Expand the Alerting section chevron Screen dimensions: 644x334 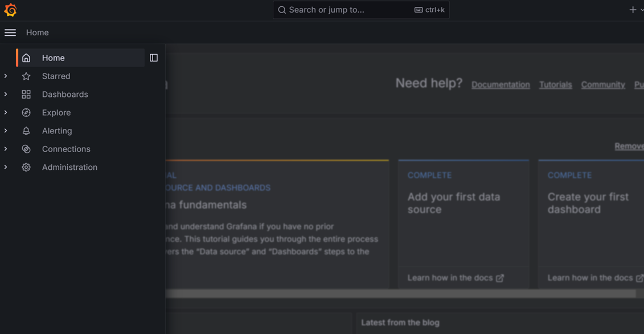click(6, 131)
